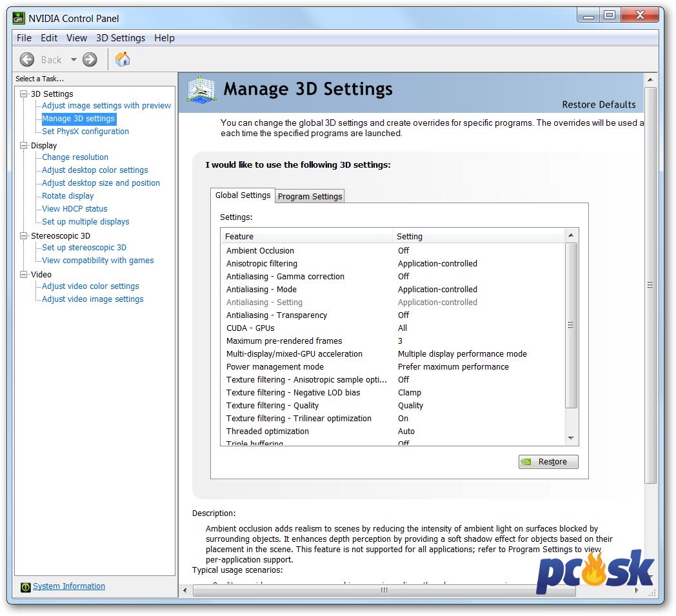676x616 pixels.
Task: Click the bottom horizontal scrollbar thumb
Action: pos(384,591)
